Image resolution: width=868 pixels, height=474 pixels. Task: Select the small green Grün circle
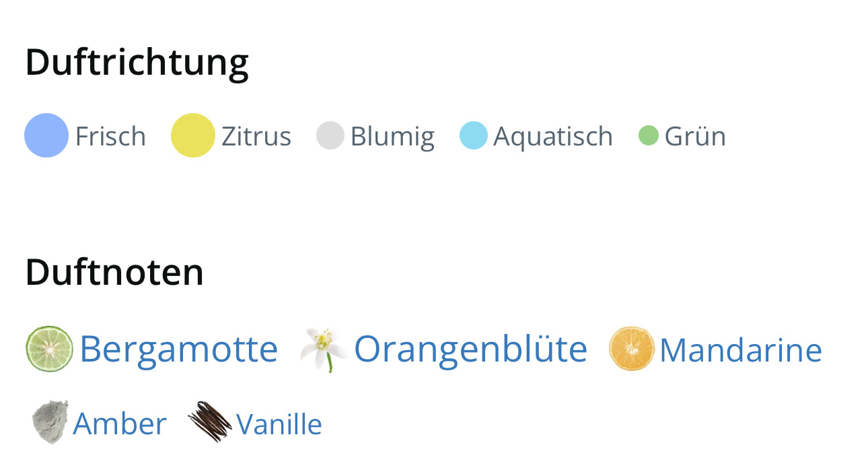click(x=648, y=135)
